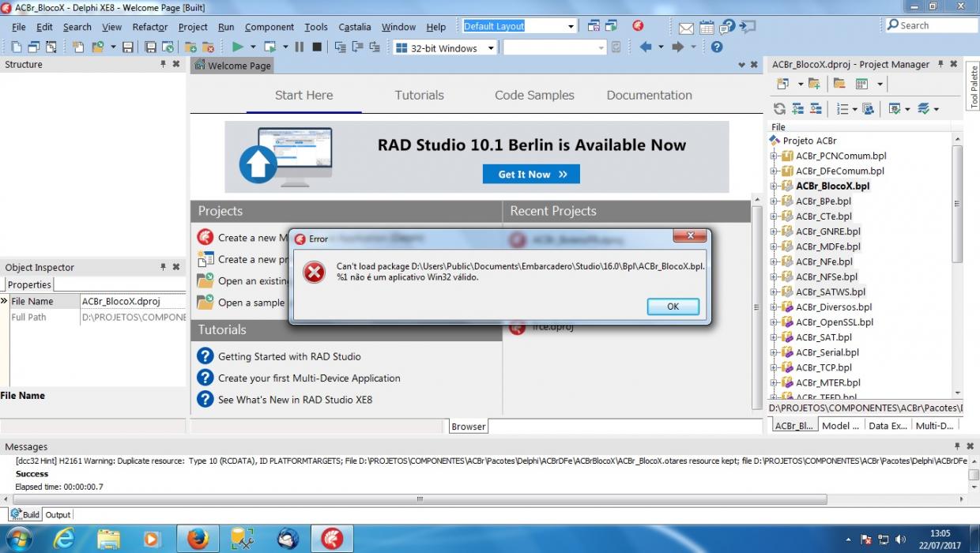Open the Default Layout dropdown
The height and width of the screenshot is (553, 980).
571,26
